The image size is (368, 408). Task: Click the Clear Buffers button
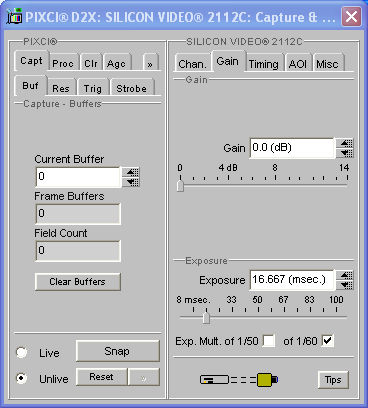pyautogui.click(x=78, y=282)
